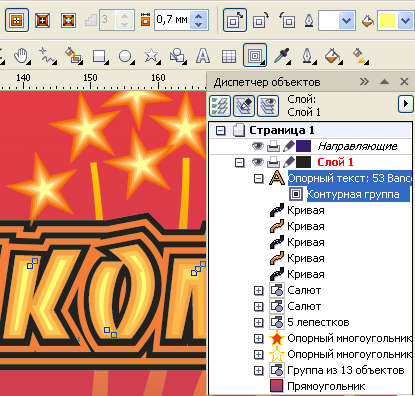The width and height of the screenshot is (415, 396).
Task: Select the Направляющие layer name
Action: click(x=357, y=146)
